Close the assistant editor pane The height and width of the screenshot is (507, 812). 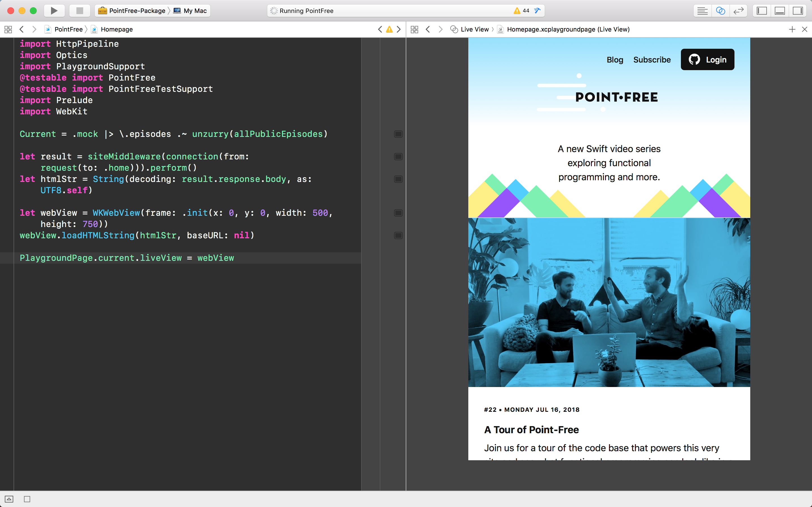[805, 30]
